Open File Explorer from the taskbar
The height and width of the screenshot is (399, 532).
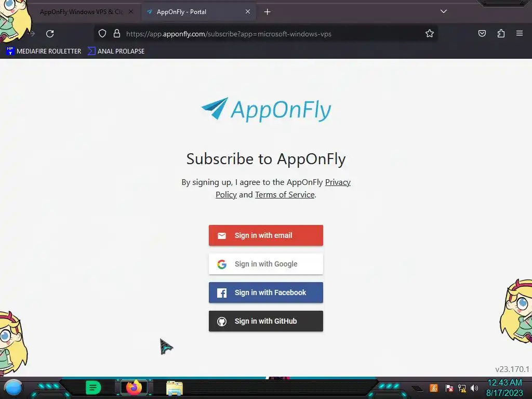point(175,388)
